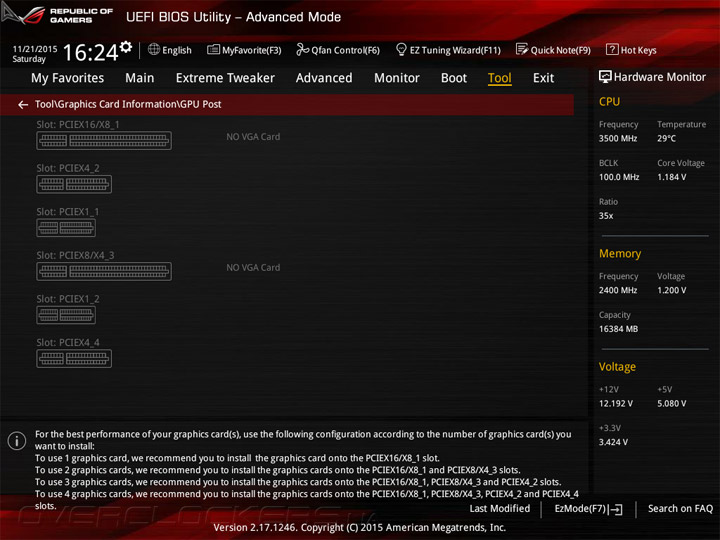720x540 pixels.
Task: Click the 3.424 V reading
Action: click(613, 442)
